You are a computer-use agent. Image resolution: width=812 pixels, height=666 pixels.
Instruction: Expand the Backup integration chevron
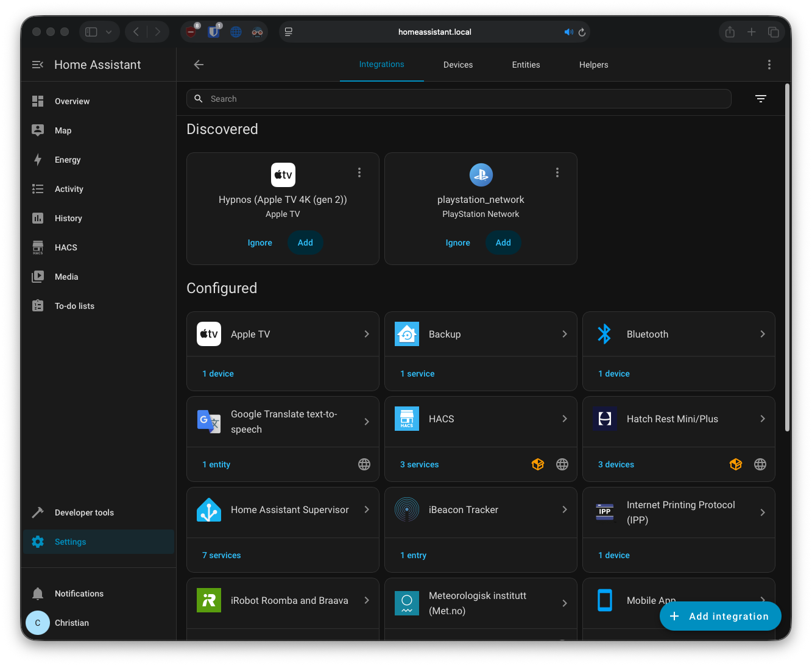565,334
